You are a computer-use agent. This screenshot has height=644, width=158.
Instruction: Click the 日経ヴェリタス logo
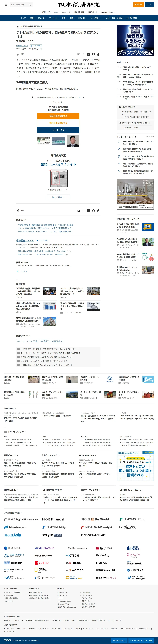(x=128, y=527)
